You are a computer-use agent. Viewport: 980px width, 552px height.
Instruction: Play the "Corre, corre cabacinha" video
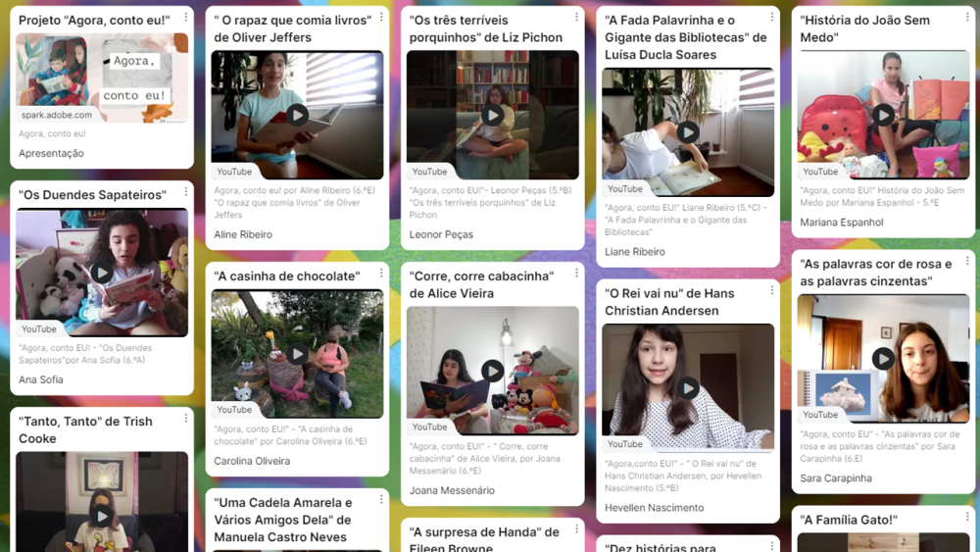click(493, 371)
